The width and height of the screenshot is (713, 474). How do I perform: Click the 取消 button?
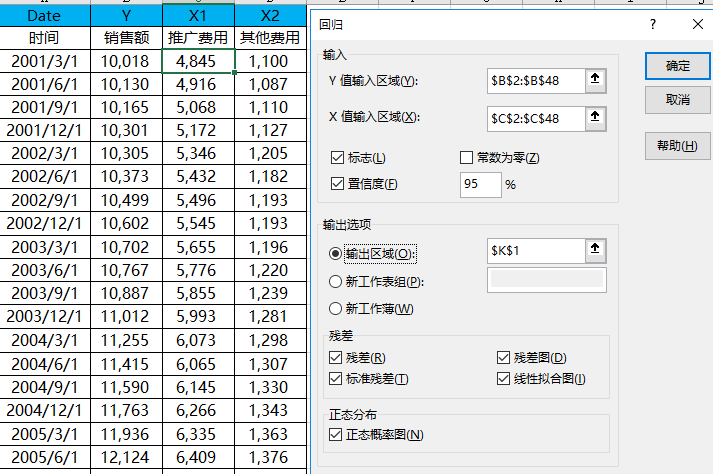[x=678, y=100]
